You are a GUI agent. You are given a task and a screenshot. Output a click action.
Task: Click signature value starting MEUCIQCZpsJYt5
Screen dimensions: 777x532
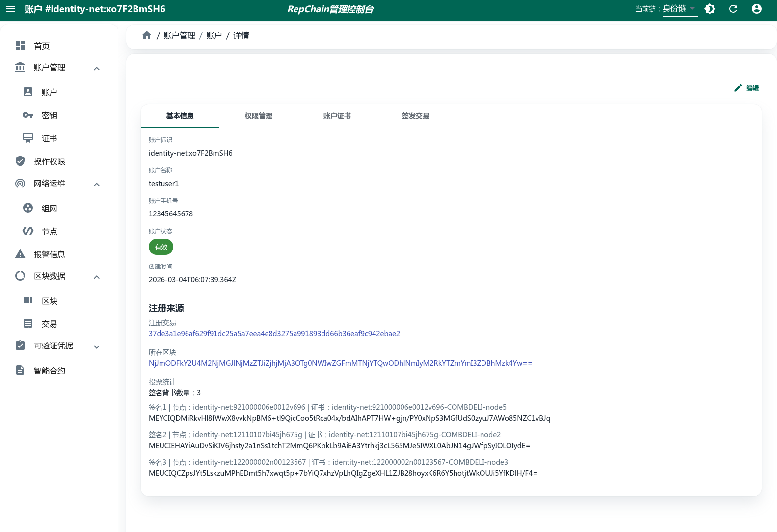coord(343,473)
